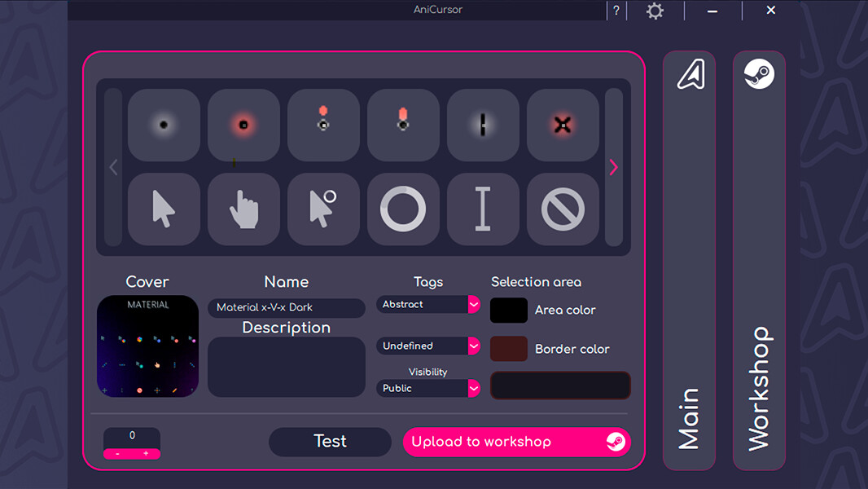Image resolution: width=868 pixels, height=489 pixels.
Task: Click the help question mark icon
Action: coord(616,10)
